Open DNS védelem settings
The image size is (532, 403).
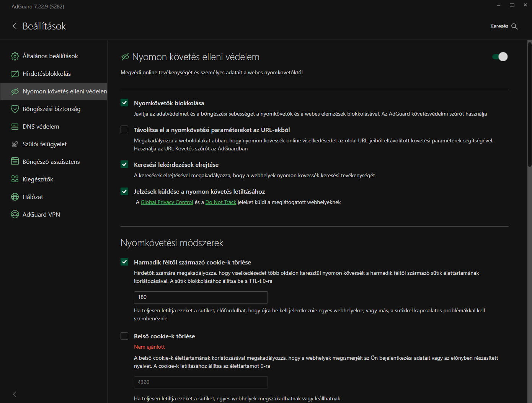[x=54, y=127]
